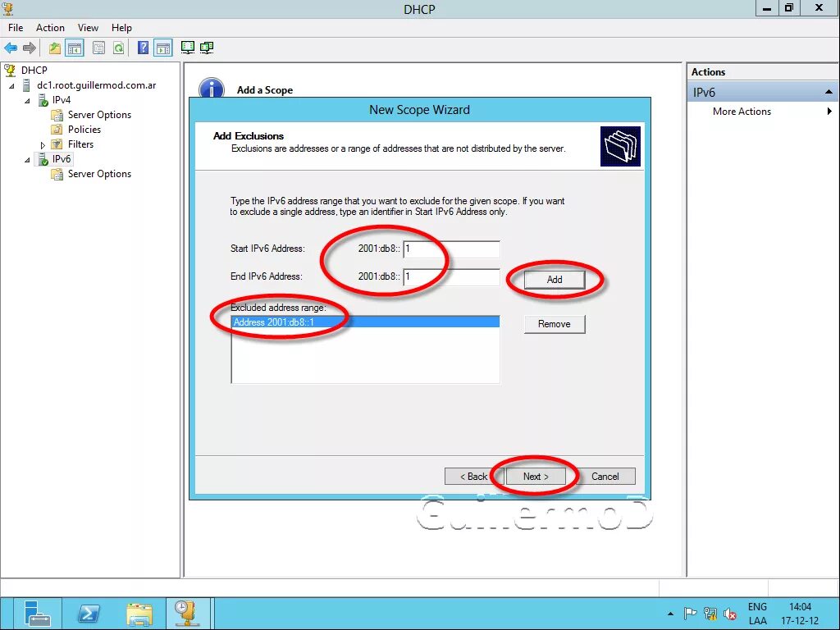Click the Forward arrow toolbar icon
Image resolution: width=840 pixels, height=630 pixels.
(x=29, y=48)
